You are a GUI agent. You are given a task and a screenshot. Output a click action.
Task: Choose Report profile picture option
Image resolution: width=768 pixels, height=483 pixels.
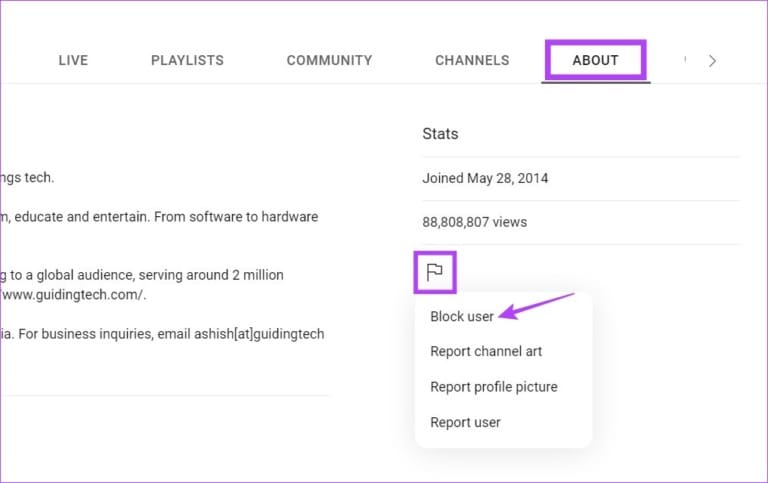(494, 387)
